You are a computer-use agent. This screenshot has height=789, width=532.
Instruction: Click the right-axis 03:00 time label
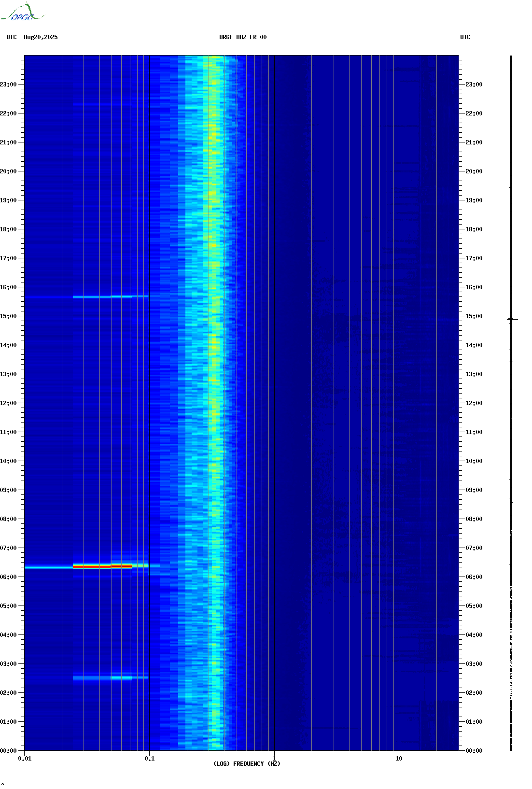[474, 664]
